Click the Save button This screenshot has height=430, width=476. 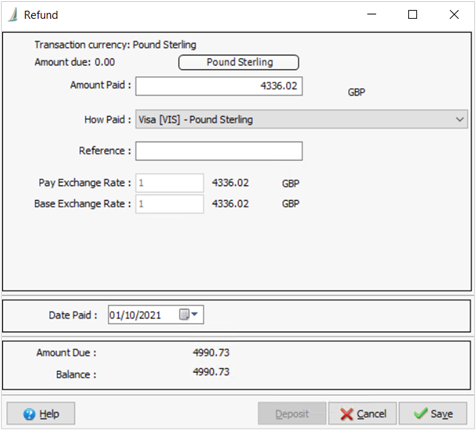point(433,414)
